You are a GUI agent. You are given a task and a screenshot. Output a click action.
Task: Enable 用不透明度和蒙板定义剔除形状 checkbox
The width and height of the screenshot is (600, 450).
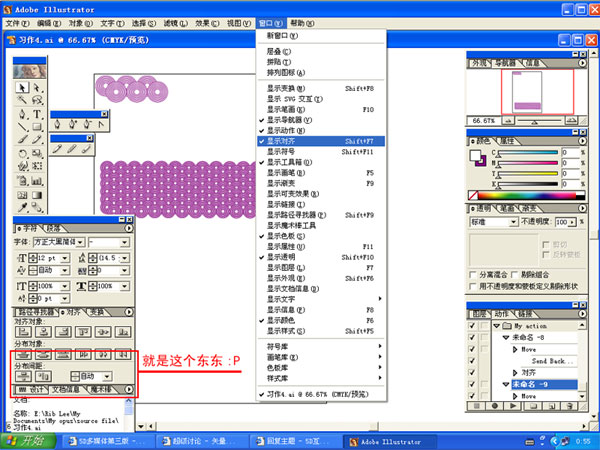pyautogui.click(x=473, y=286)
